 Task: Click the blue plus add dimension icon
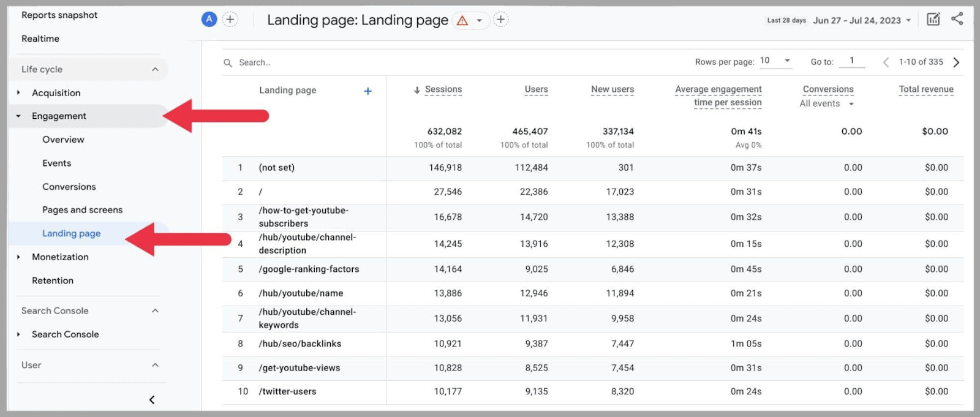coord(367,91)
